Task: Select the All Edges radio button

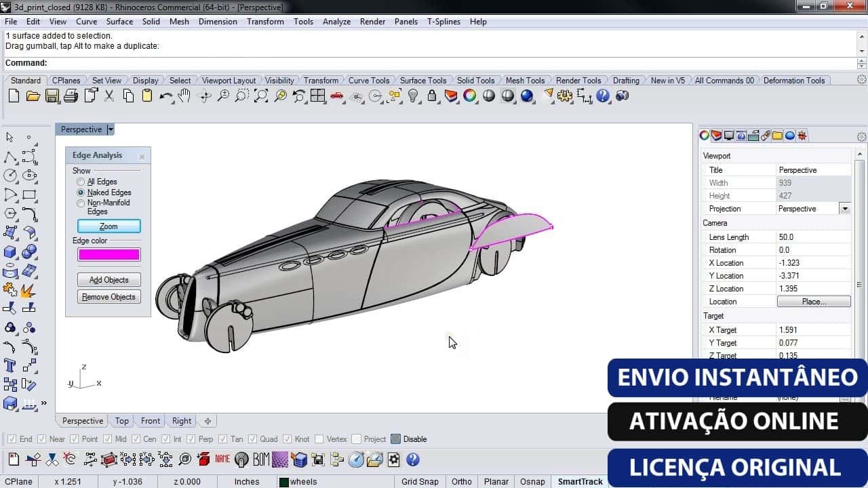Action: (81, 182)
